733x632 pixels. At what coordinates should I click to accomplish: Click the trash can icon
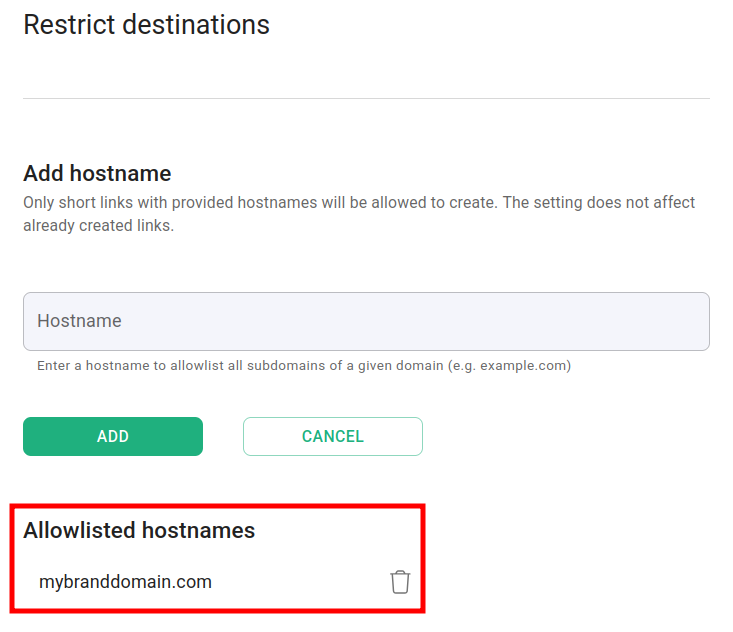pos(400,582)
